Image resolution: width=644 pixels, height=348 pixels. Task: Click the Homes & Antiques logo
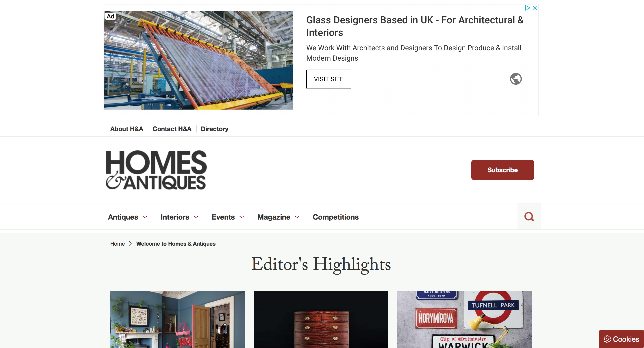tap(156, 170)
